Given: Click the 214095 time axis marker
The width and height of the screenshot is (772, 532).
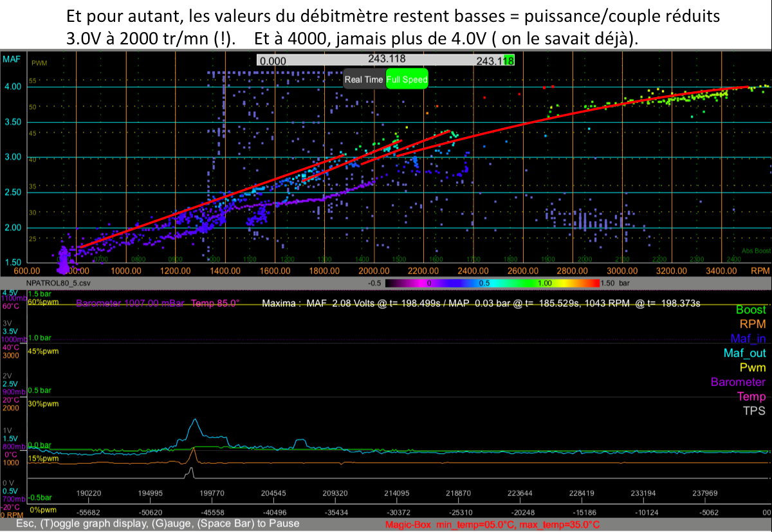Looking at the screenshot, I should (x=397, y=493).
